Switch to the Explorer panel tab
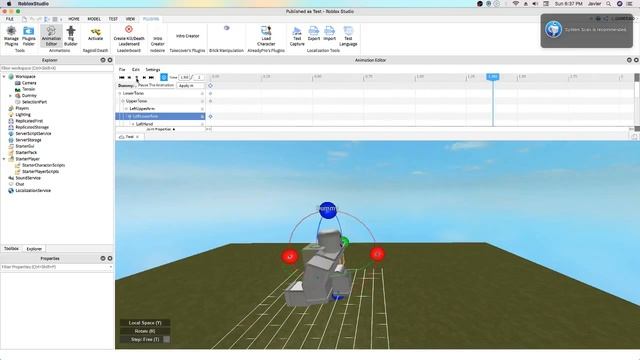Image resolution: width=640 pixels, height=360 pixels. 34,249
